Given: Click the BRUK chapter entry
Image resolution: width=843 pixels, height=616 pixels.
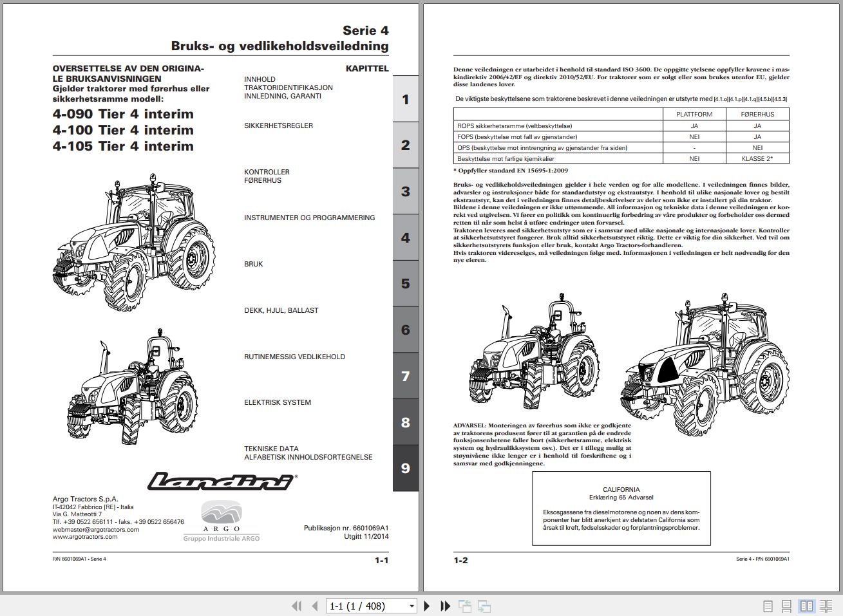Looking at the screenshot, I should click(x=253, y=264).
